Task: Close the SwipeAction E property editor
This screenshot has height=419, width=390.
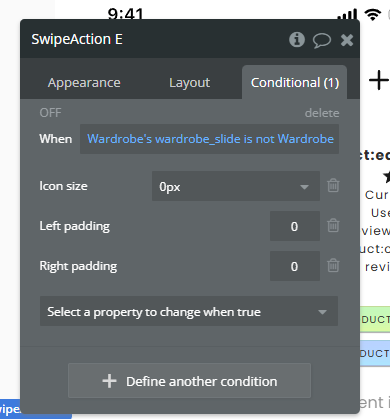Action: pyautogui.click(x=347, y=40)
